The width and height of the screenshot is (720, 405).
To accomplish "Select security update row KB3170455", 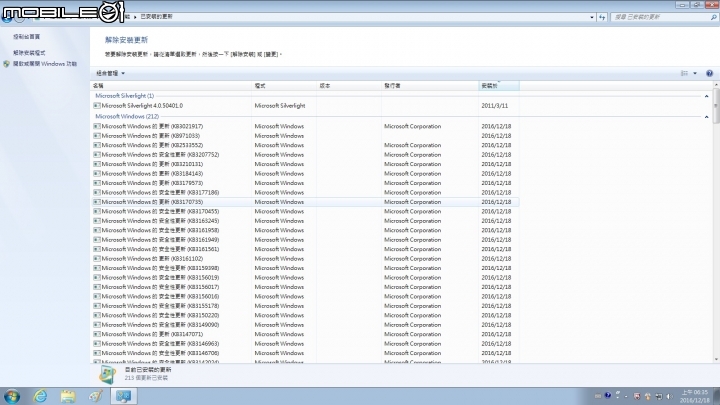I will tap(305, 211).
